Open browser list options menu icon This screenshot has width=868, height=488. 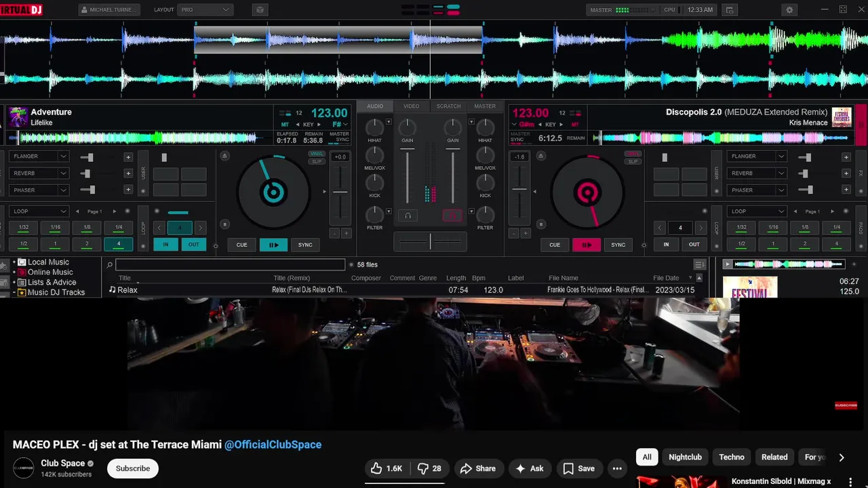pos(699,264)
